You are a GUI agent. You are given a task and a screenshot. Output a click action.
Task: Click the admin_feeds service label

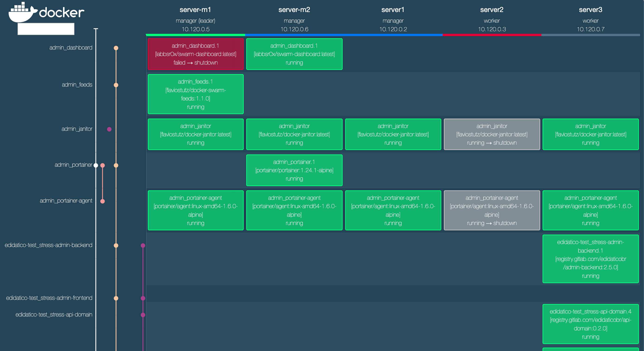77,85
